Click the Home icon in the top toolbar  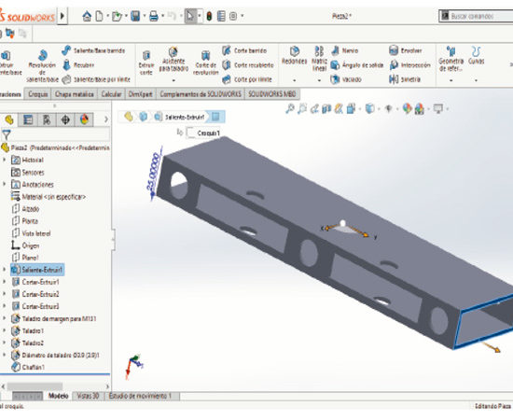click(x=87, y=16)
